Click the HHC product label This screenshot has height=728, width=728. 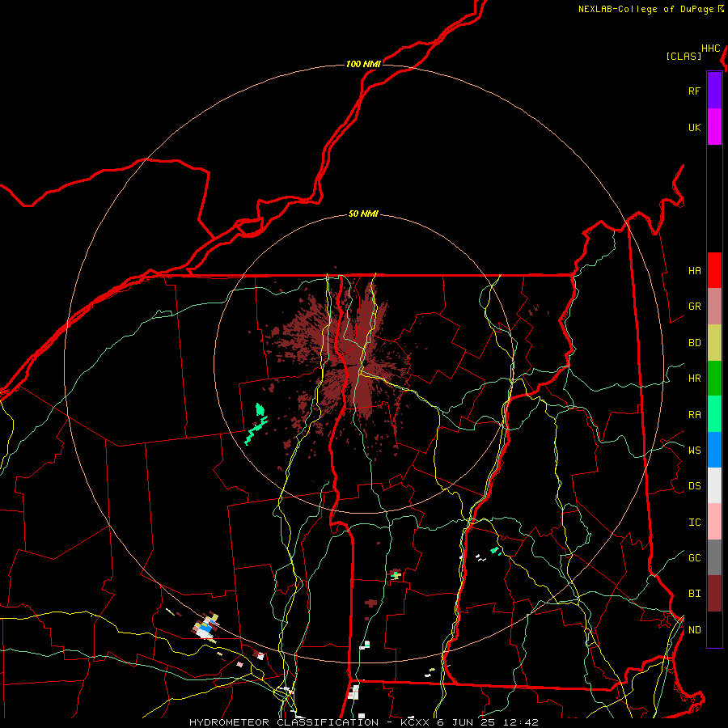click(x=710, y=49)
